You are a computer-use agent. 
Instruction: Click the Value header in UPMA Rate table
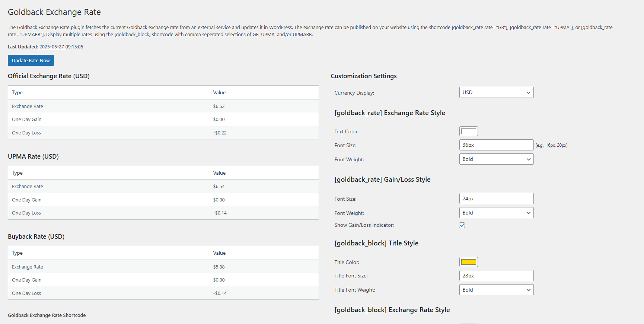(x=219, y=173)
